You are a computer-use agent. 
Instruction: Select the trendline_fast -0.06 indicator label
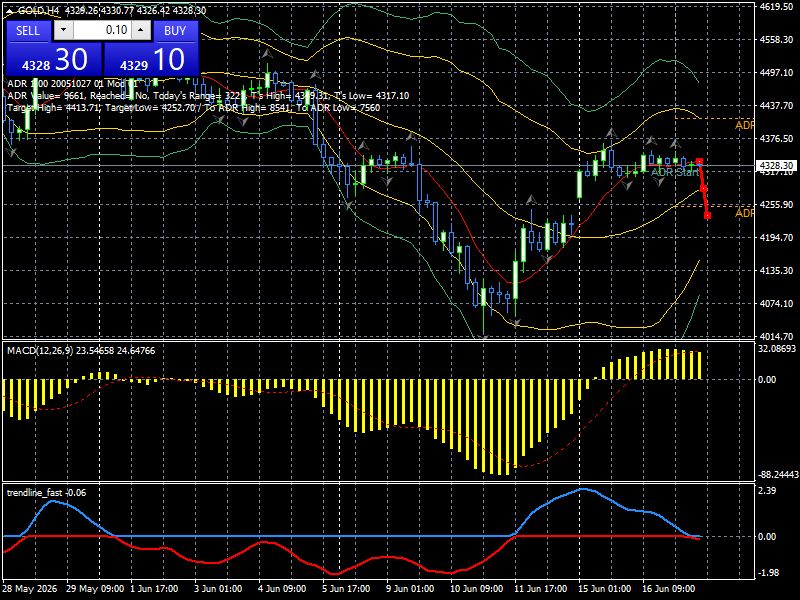46,492
